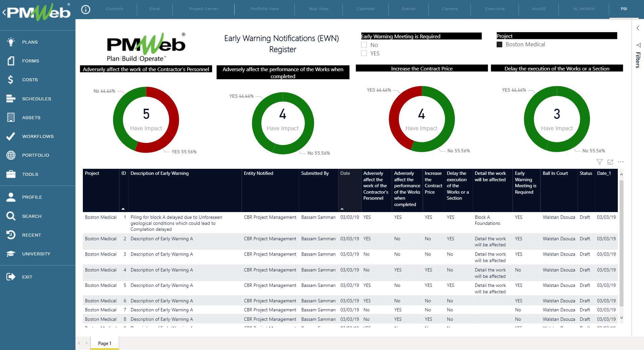
Task: Collapse the PMWeb sidebar using back chevron
Action: [4, 13]
